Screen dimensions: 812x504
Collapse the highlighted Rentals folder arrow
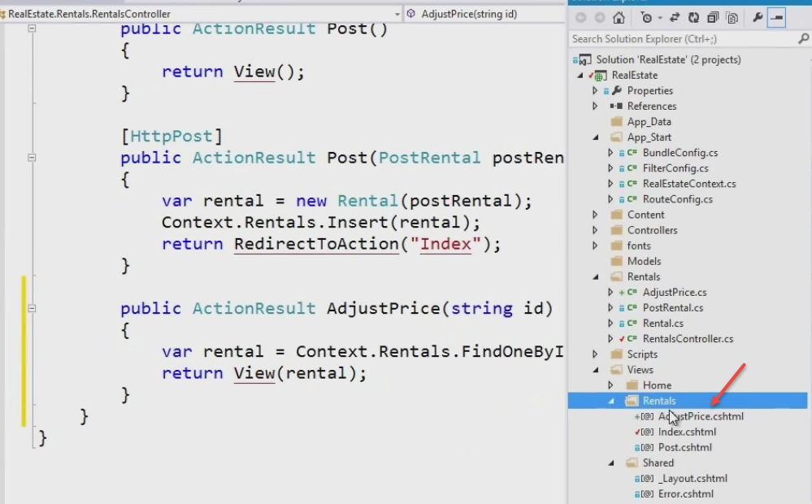(x=611, y=402)
